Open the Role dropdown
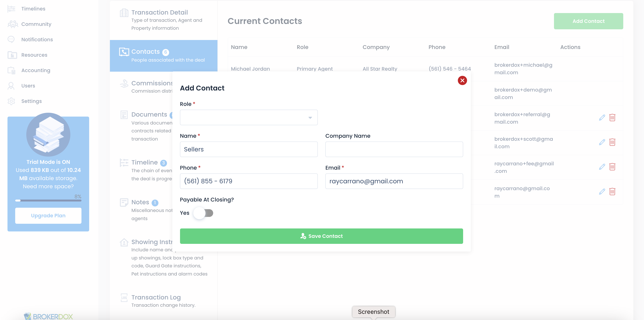Image resolution: width=644 pixels, height=320 pixels. point(249,118)
